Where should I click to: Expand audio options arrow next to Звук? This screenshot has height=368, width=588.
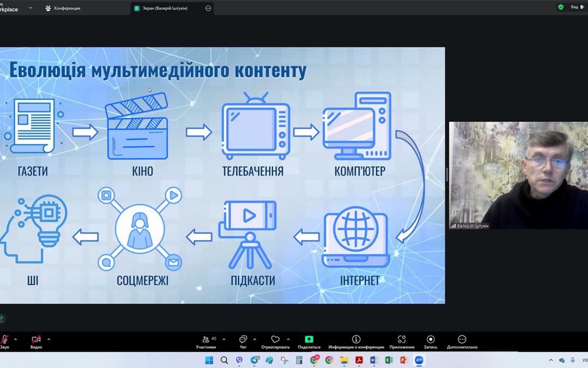pos(15,339)
